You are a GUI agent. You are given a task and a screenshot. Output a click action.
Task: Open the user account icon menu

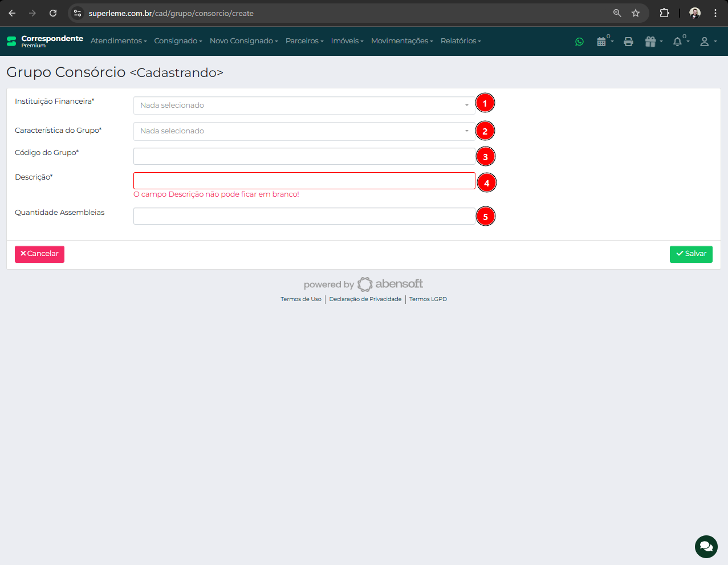point(707,42)
